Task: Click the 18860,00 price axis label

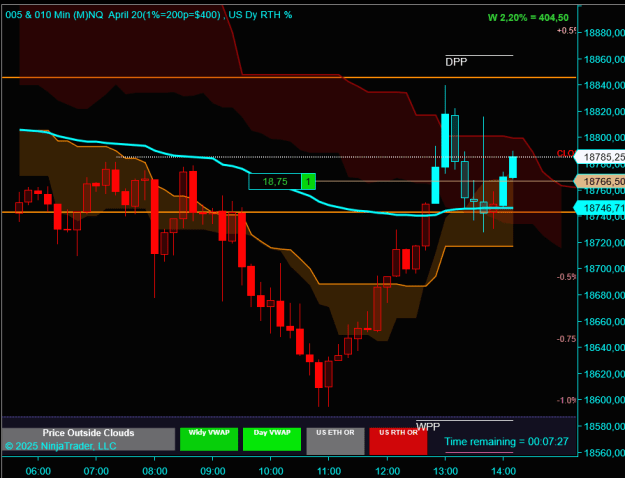Action: [604, 59]
